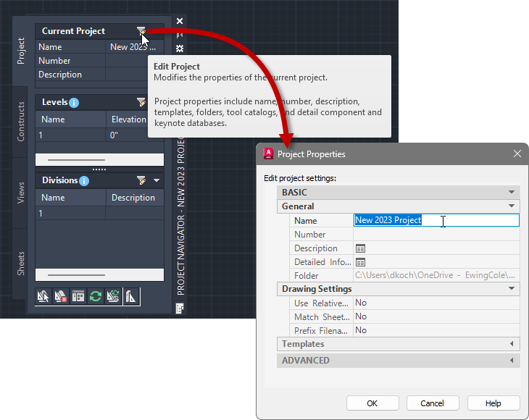Screen dimensions: 529x420
Task: Click the AutoCAD Architecture logo in dialog title
Action: pos(268,154)
